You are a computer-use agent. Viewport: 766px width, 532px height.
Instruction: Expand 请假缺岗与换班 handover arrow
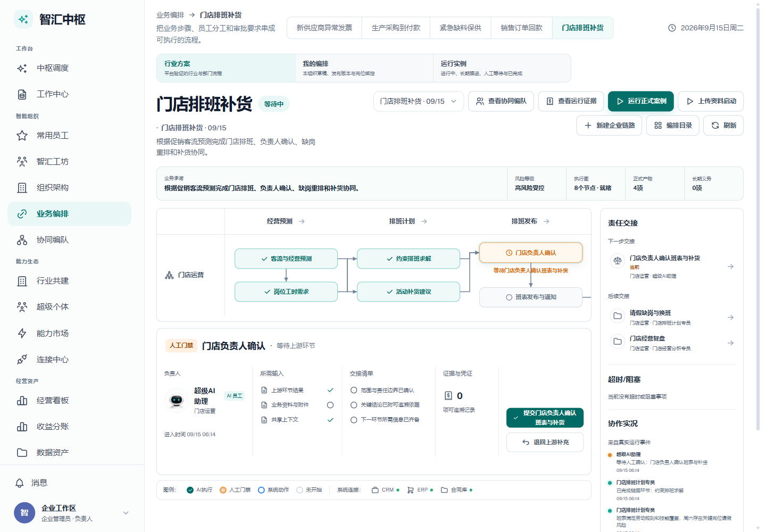click(x=731, y=318)
